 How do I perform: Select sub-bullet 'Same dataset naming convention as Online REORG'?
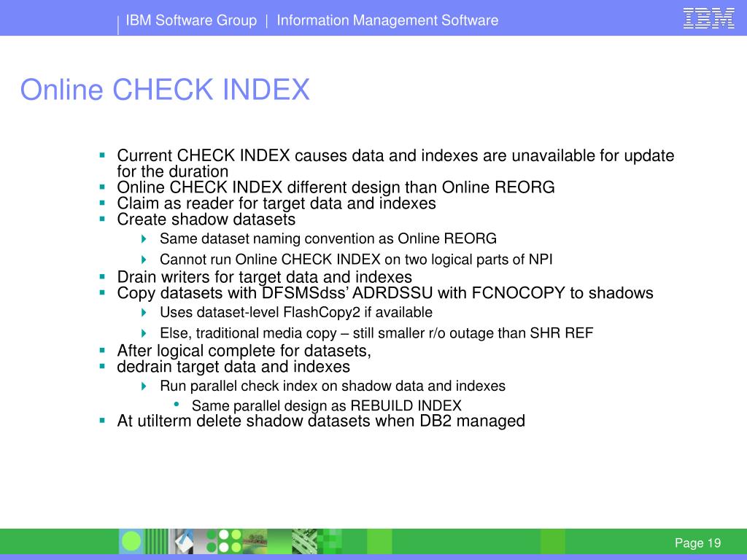point(328,238)
